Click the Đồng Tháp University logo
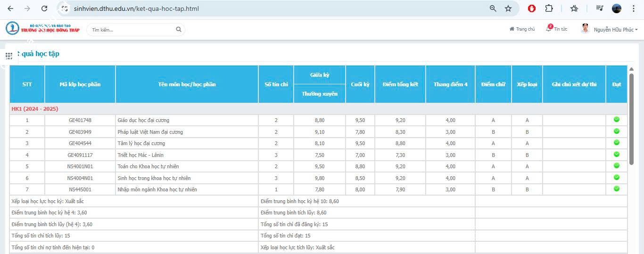Screen dimensions: 644x254 (x=42, y=28)
